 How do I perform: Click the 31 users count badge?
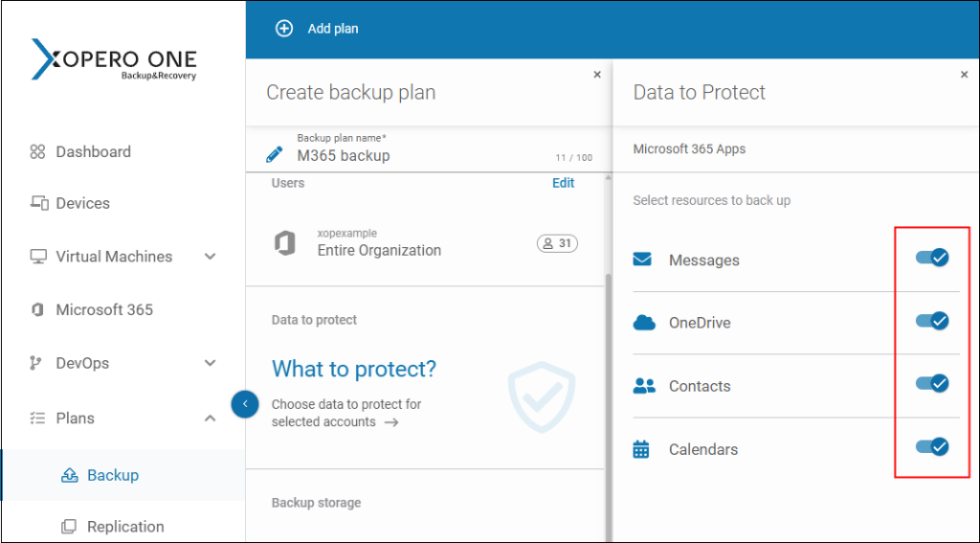click(558, 243)
